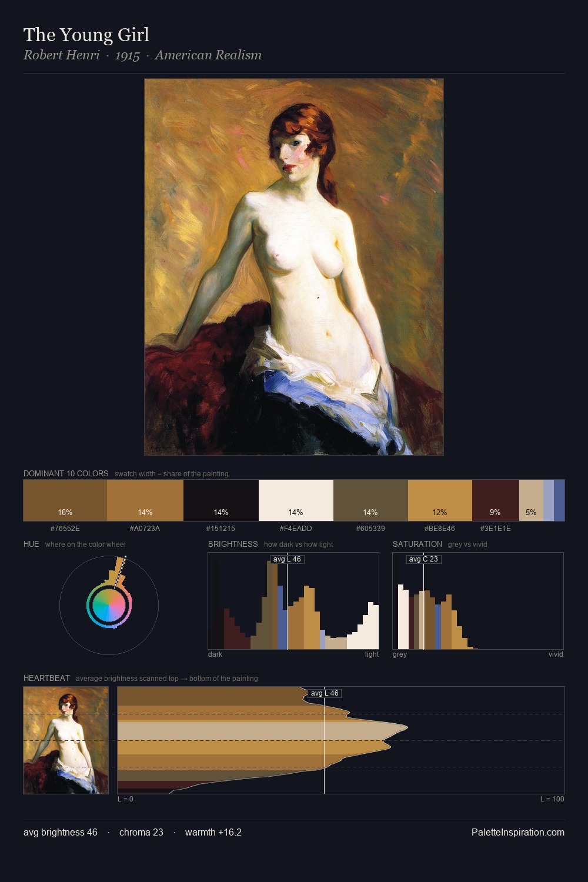Click the 'light' axis label

[372, 654]
